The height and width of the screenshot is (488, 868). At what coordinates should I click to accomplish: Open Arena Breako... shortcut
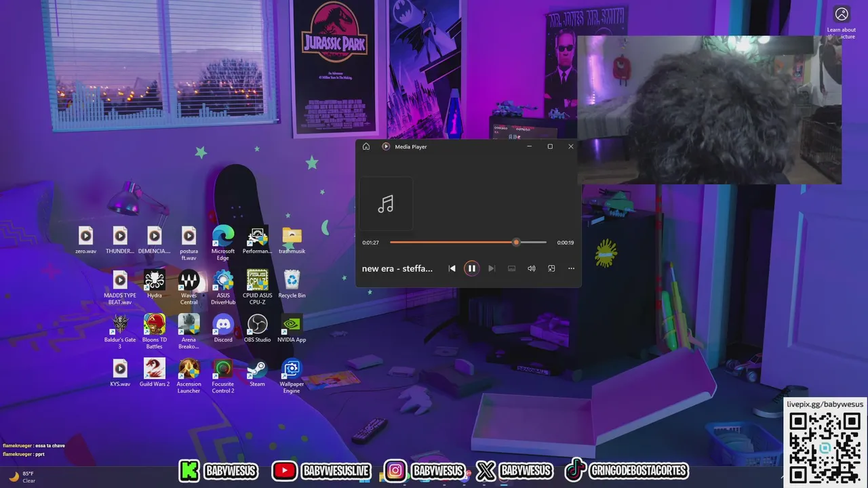coord(189,332)
